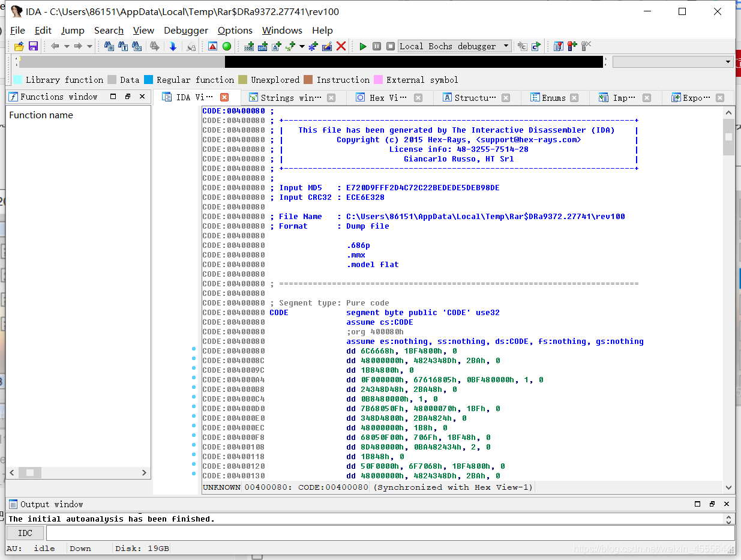Image resolution: width=741 pixels, height=560 pixels.
Task: Open the empty combo box beside navigation band
Action: coord(673,62)
